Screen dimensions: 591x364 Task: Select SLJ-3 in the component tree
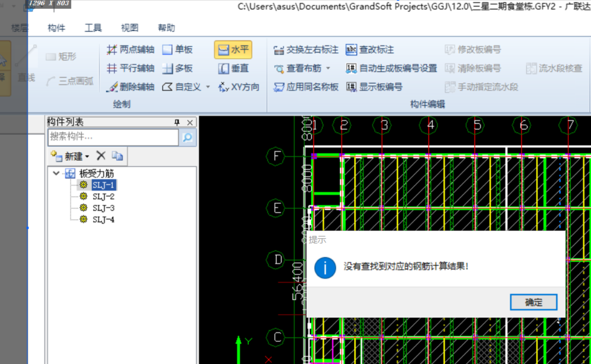tap(104, 208)
